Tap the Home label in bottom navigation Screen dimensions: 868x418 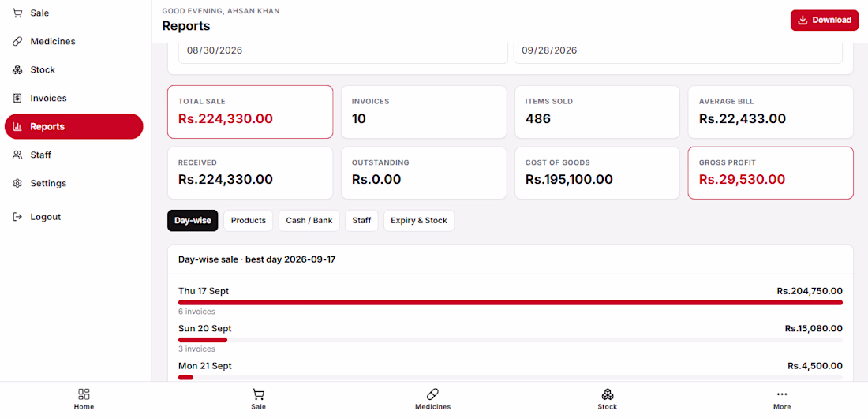84,406
